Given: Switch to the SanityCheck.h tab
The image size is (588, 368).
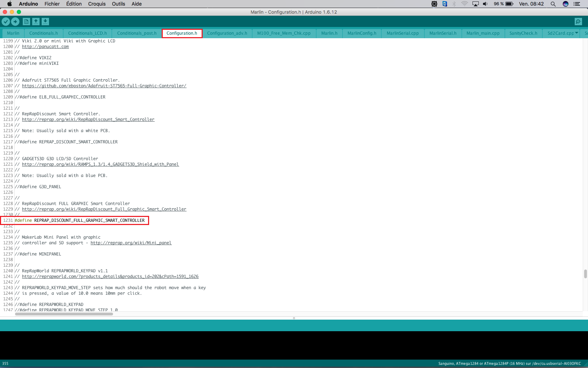Looking at the screenshot, I should tap(523, 33).
